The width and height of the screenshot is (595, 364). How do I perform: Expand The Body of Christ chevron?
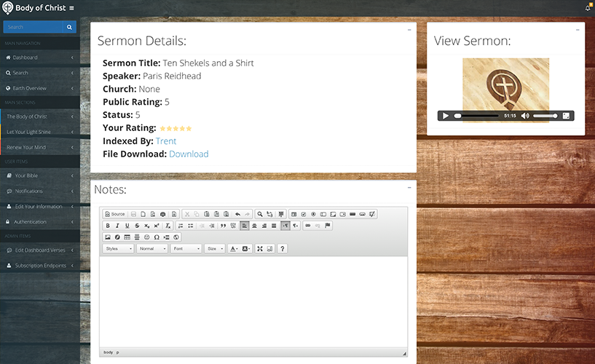coord(72,116)
